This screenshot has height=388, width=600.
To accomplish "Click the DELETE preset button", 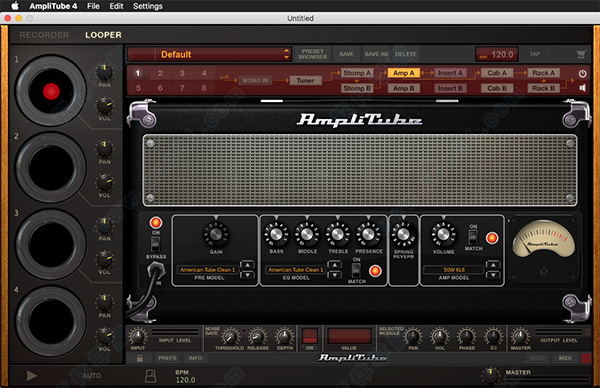I will click(406, 54).
